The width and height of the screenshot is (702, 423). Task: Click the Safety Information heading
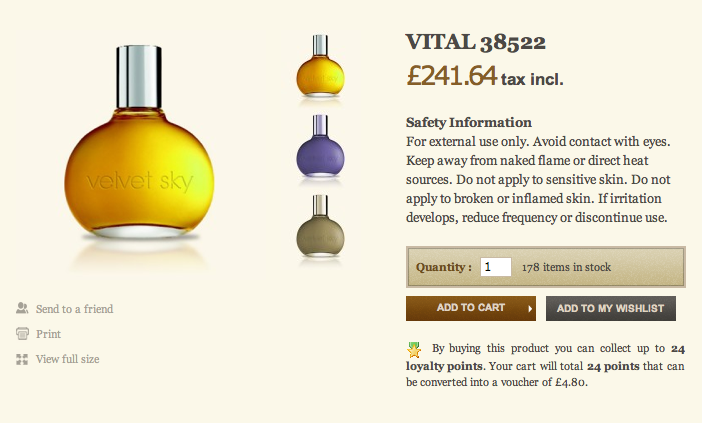coord(469,122)
